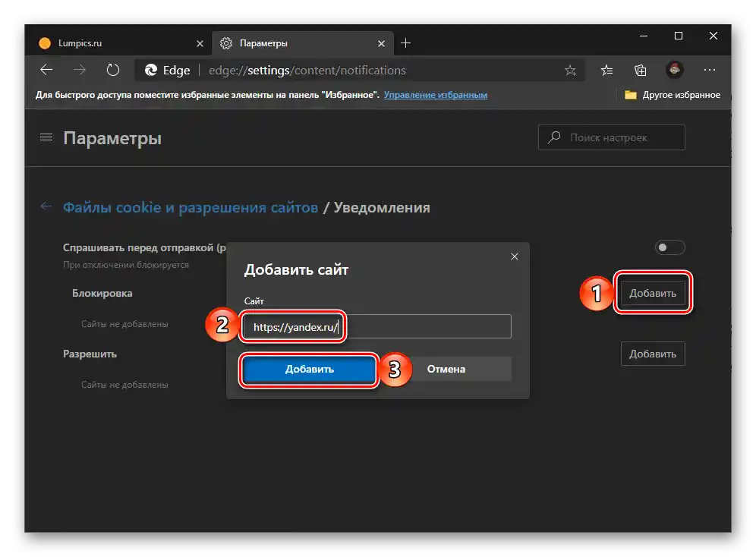Open the user profile avatar
This screenshot has height=557, width=756.
click(x=675, y=70)
